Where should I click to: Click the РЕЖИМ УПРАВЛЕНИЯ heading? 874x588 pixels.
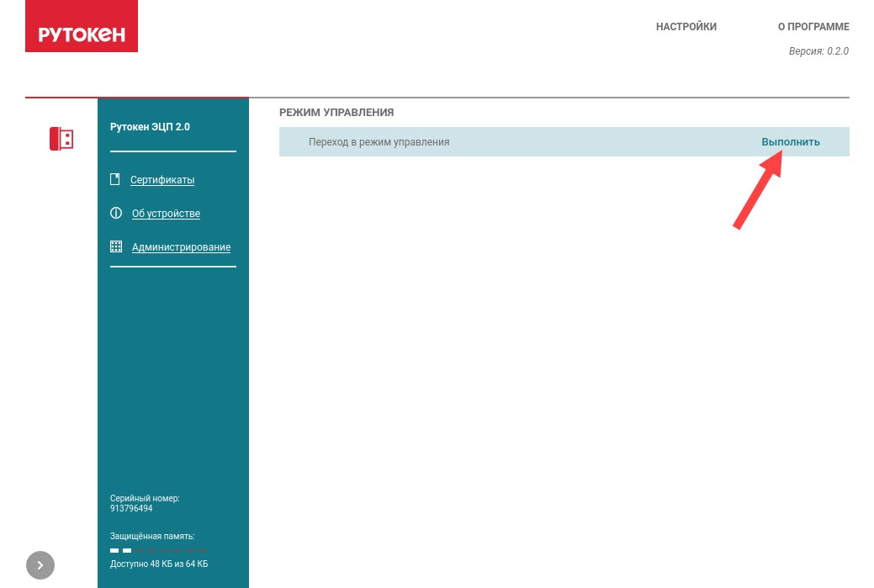[x=336, y=112]
